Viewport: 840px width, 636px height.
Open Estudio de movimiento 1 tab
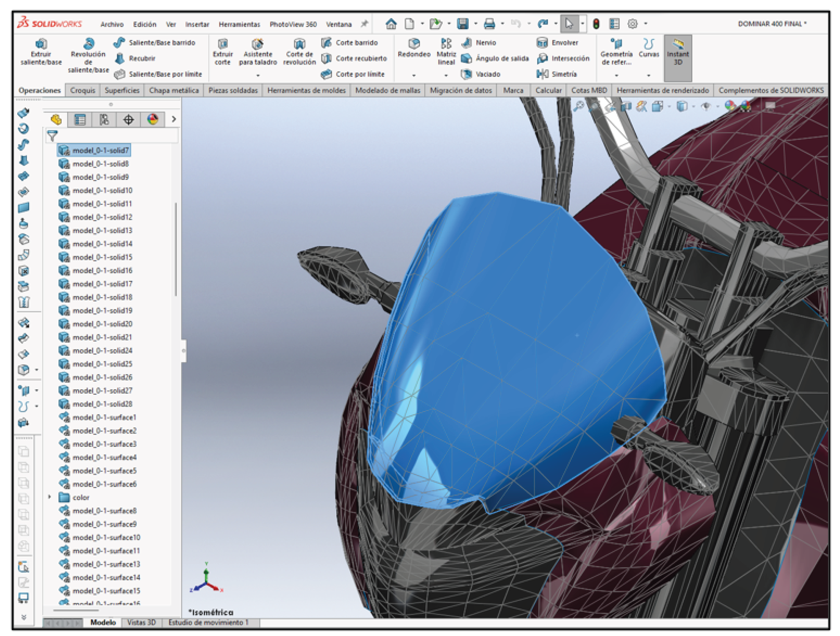[x=208, y=622]
